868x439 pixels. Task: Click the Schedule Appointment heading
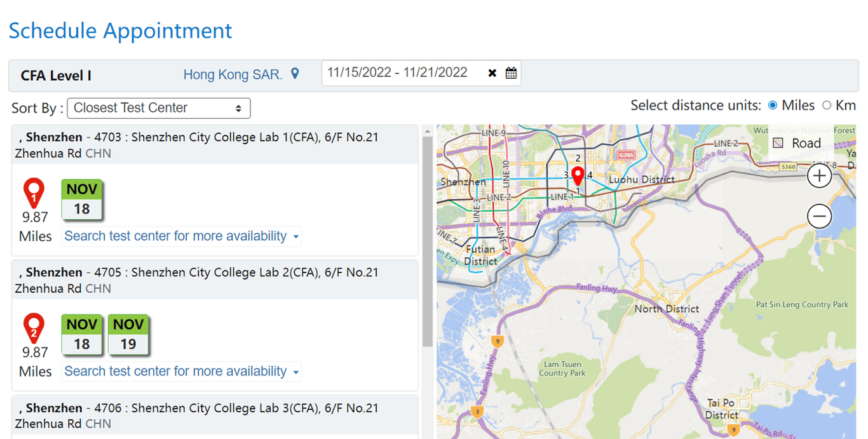pyautogui.click(x=120, y=30)
